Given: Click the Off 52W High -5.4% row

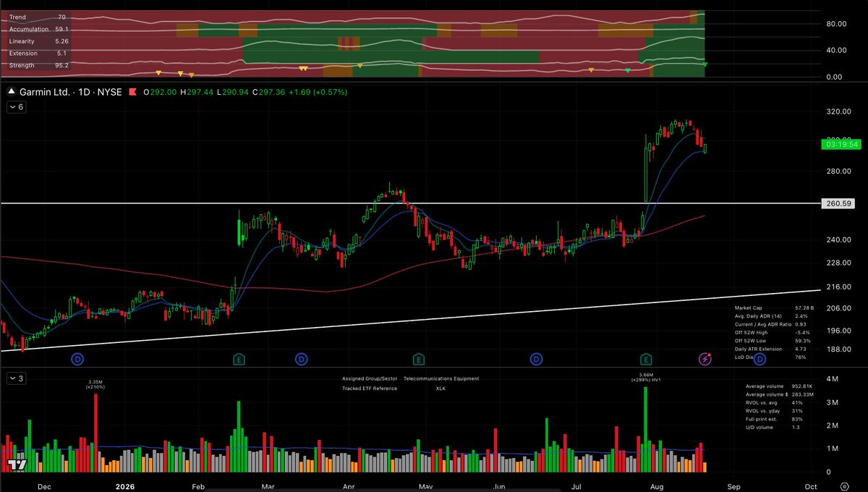Looking at the screenshot, I should point(772,333).
